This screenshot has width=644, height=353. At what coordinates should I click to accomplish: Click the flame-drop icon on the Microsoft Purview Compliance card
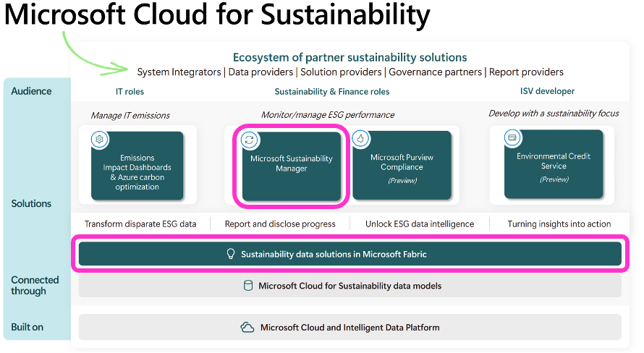coord(360,139)
